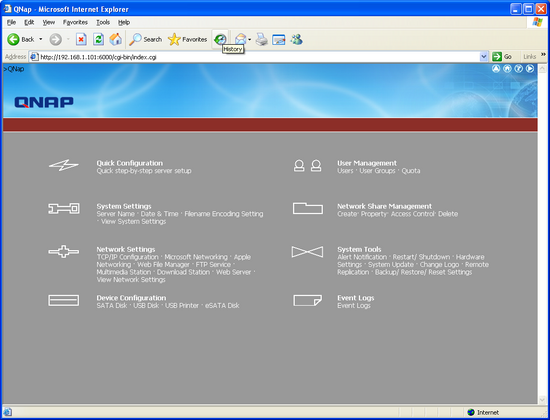This screenshot has height=420, width=550.
Task: Click the up-arrow icon in QNAP header
Action: [x=496, y=68]
